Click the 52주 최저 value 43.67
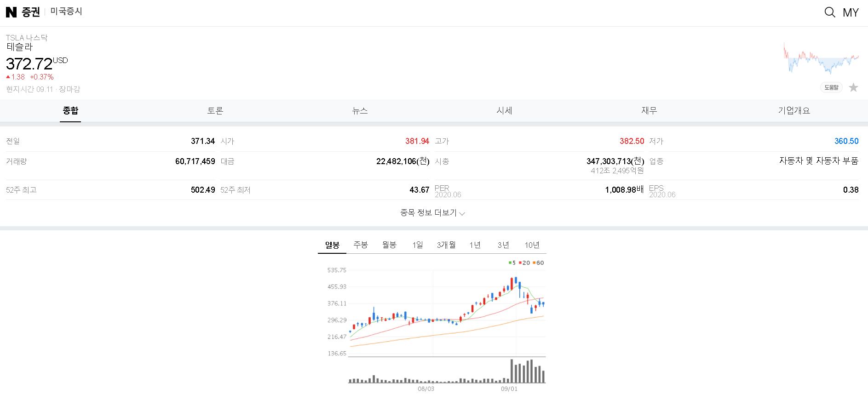The height and width of the screenshot is (400, 868). click(x=420, y=190)
